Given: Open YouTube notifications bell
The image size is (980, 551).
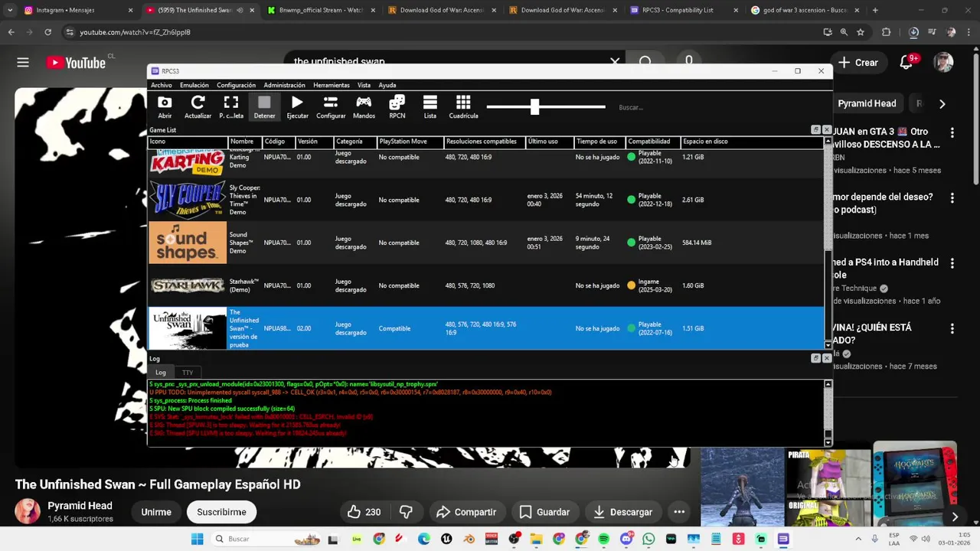Looking at the screenshot, I should coord(906,63).
